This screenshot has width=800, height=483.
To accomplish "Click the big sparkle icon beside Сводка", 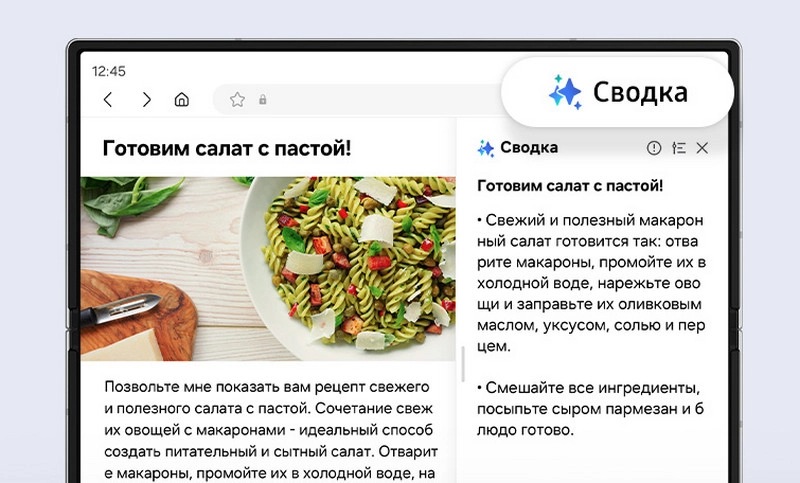I will point(565,92).
